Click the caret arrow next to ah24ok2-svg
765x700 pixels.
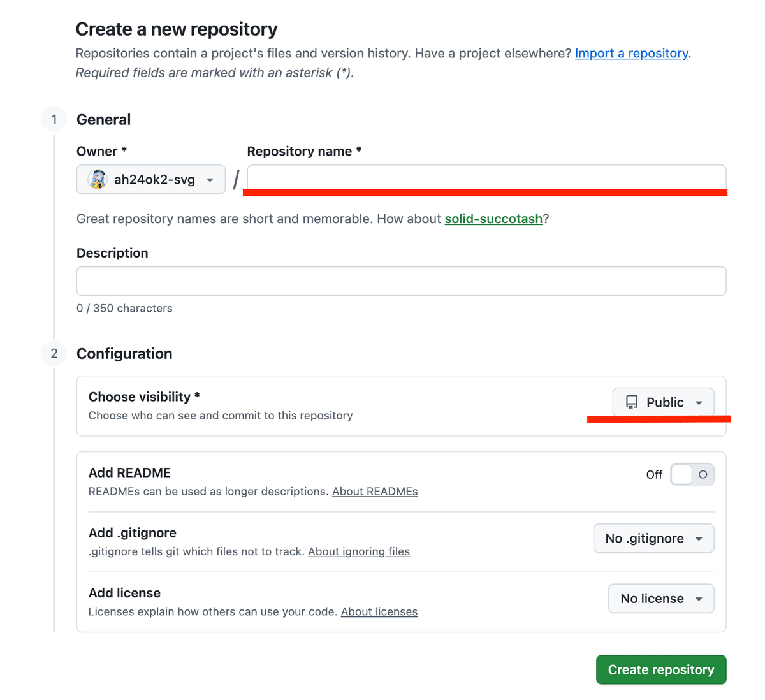pyautogui.click(x=210, y=180)
